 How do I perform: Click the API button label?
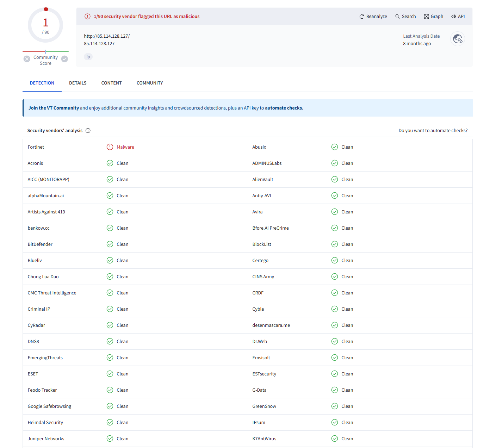click(461, 17)
